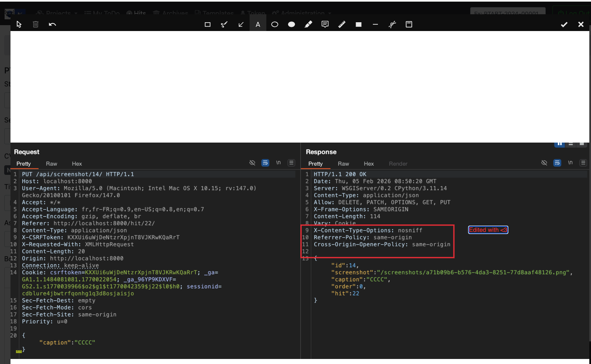This screenshot has height=364, width=591.
Task: Switch to Pretty tab in Response panel
Action: click(x=315, y=164)
